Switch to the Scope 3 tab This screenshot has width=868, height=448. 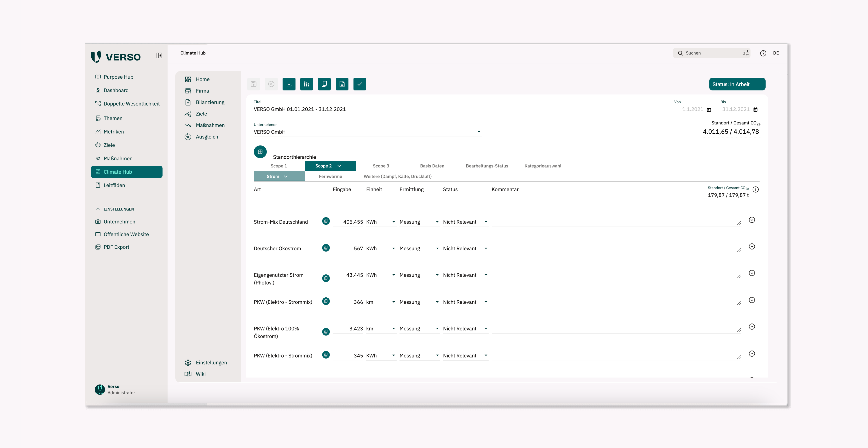pyautogui.click(x=381, y=166)
